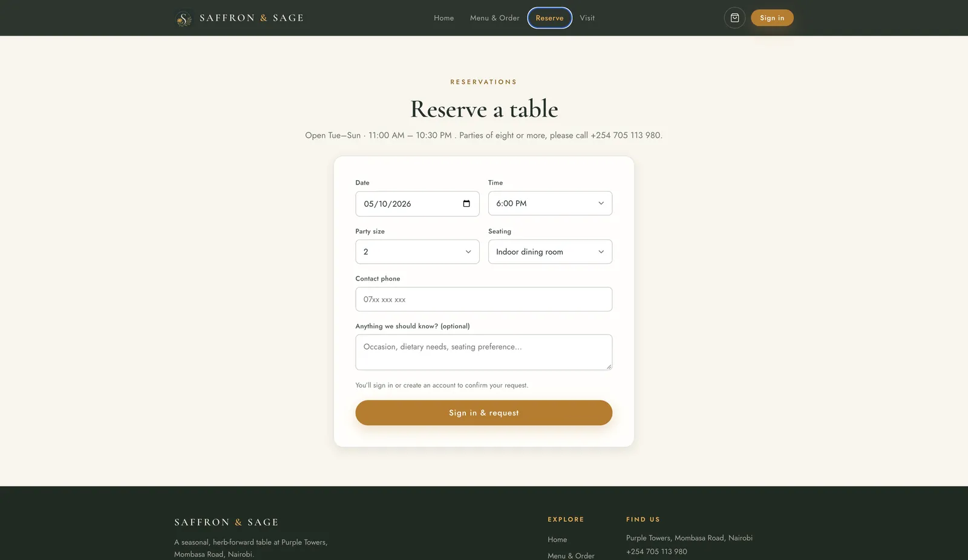Expand the Seating dropdown Indoor dining room

point(550,252)
